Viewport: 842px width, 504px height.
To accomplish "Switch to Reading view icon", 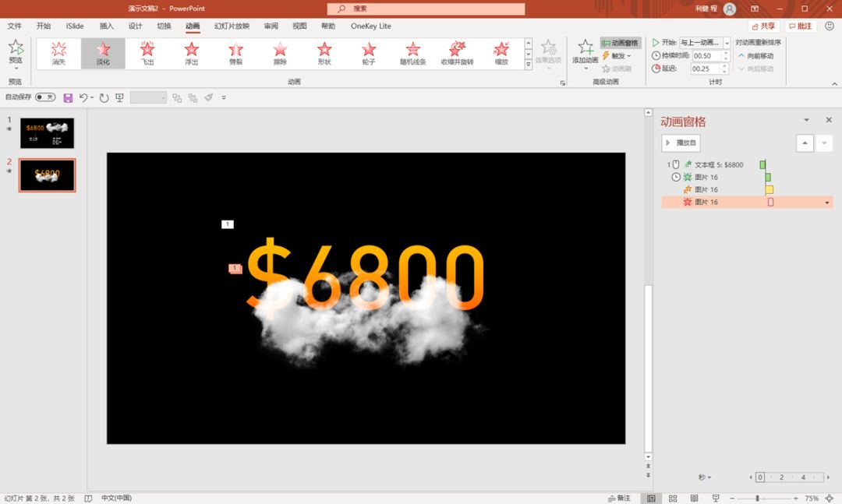I will pyautogui.click(x=694, y=498).
